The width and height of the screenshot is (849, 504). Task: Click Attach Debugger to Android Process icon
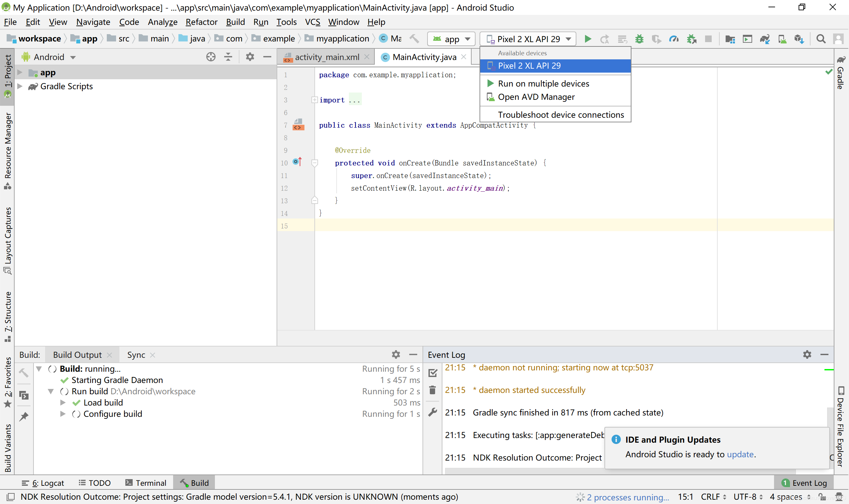pos(691,39)
